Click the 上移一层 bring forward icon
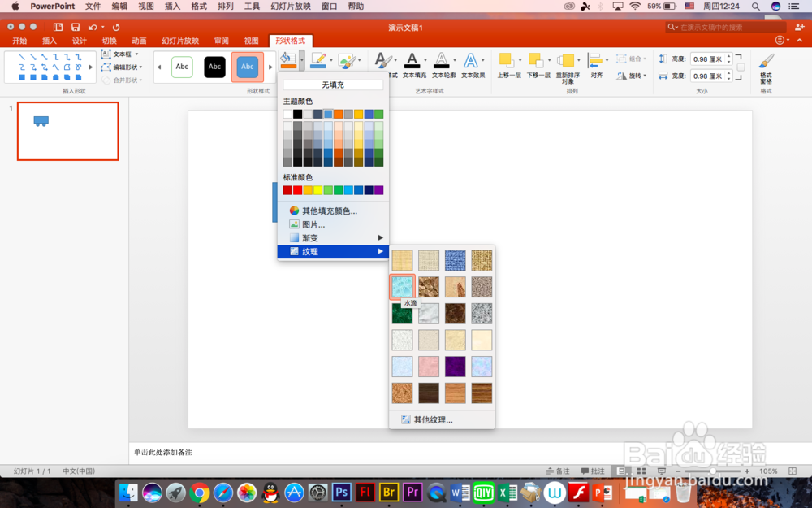This screenshot has height=508, width=812. point(507,60)
